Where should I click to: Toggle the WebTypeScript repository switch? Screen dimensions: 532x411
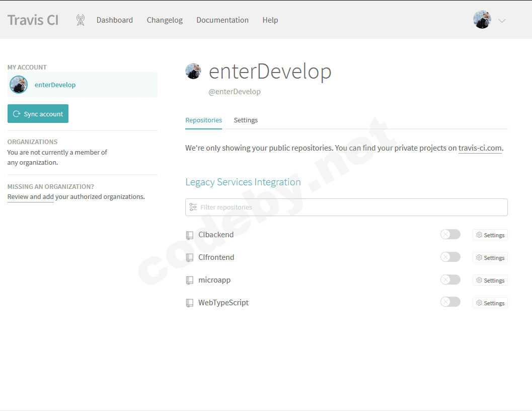tap(450, 302)
